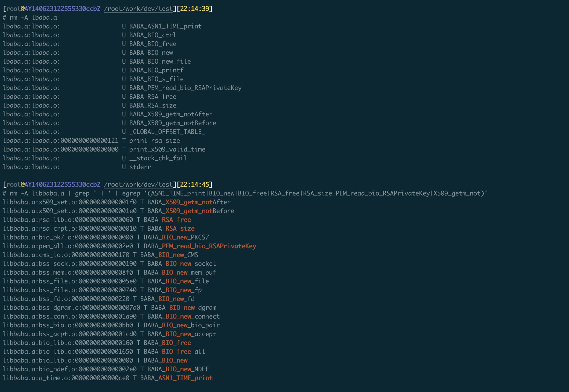Click BABA_BIO_free_all result line

coord(174,352)
